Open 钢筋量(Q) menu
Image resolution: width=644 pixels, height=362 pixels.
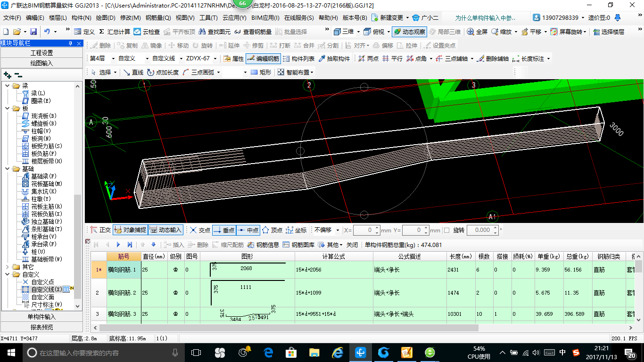click(158, 18)
